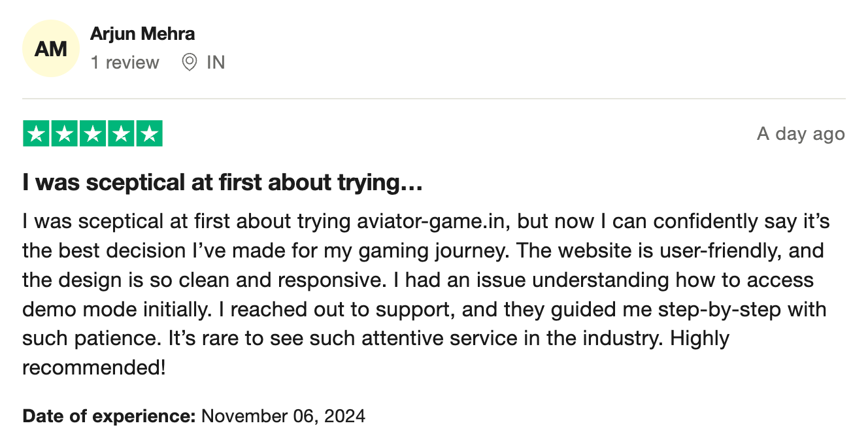The width and height of the screenshot is (868, 434).
Task: Click the first green rating star
Action: pyautogui.click(x=37, y=134)
